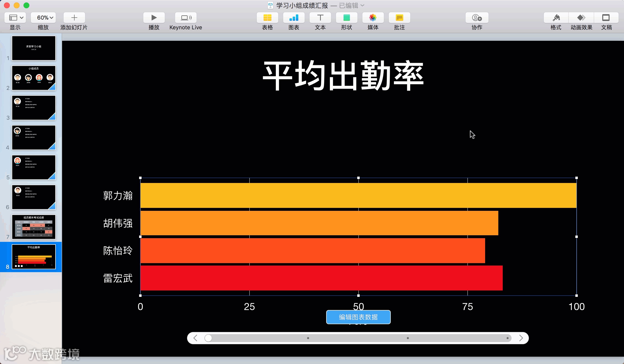Open the 60% zoom dropdown
The height and width of the screenshot is (364, 624).
45,18
